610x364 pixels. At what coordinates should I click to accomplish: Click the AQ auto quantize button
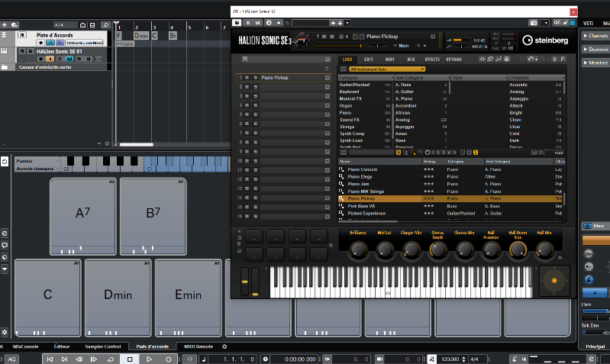(11, 359)
